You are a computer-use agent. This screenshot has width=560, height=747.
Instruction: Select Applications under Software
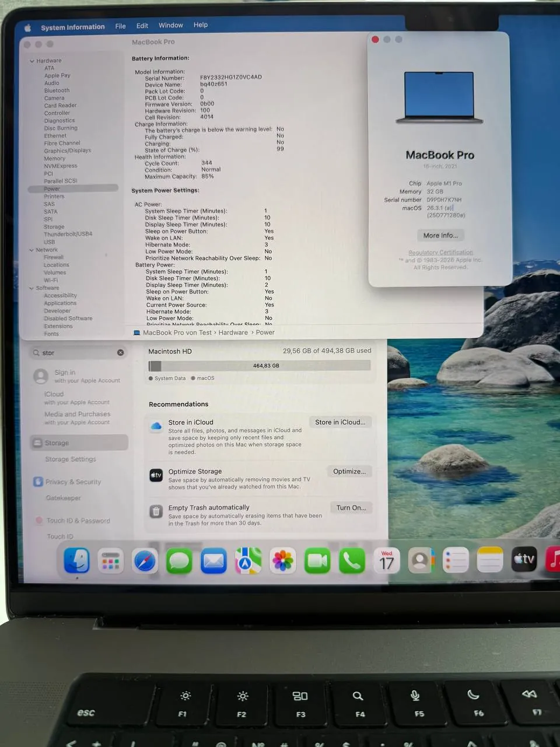coord(60,303)
